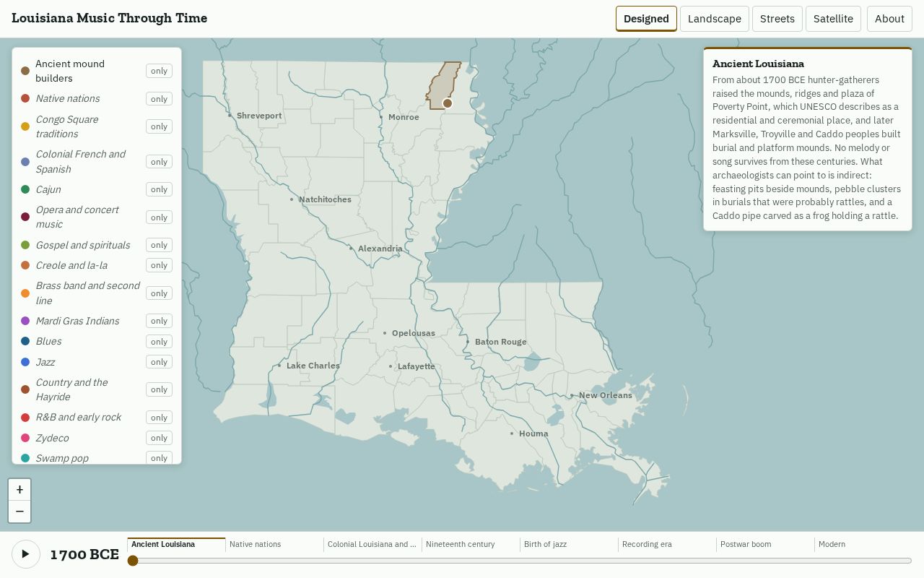Image resolution: width=924 pixels, height=578 pixels.
Task: Zoom in on the map
Action: [x=19, y=489]
